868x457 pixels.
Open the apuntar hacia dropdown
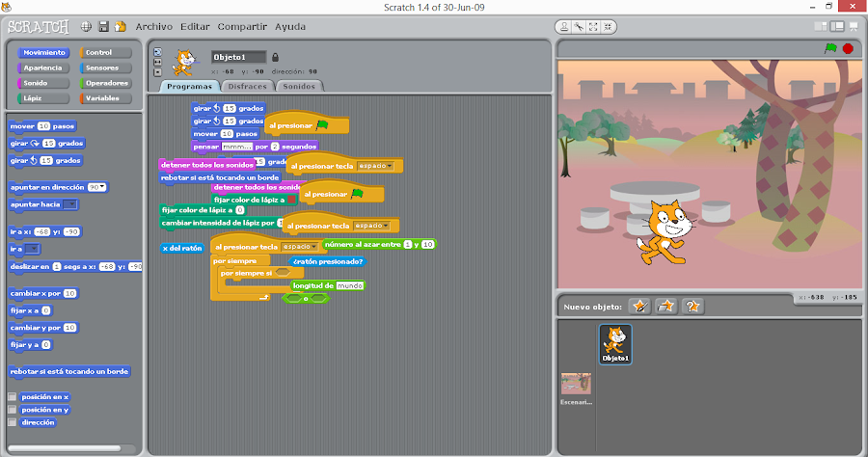point(70,204)
